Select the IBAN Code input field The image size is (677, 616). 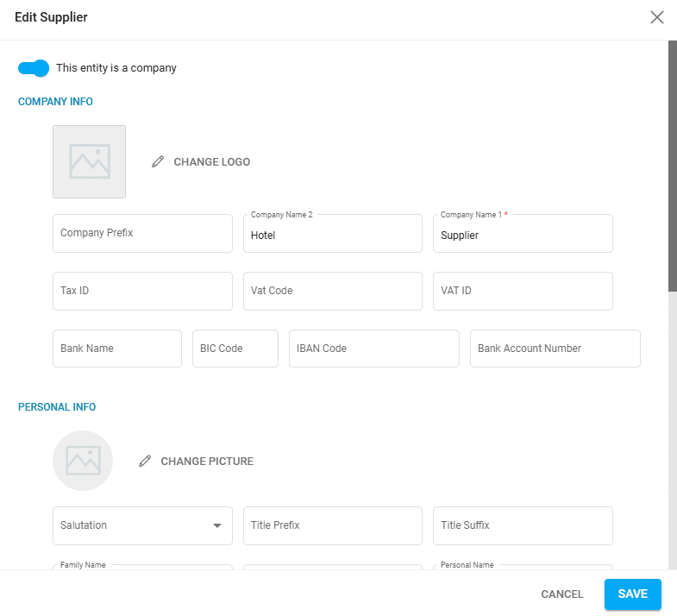(373, 349)
